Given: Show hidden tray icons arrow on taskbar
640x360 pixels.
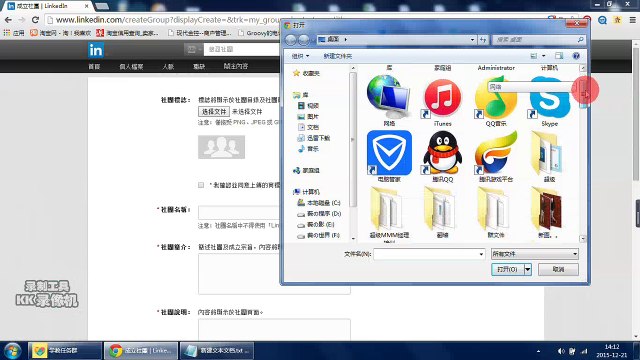Looking at the screenshot, I should point(538,351).
